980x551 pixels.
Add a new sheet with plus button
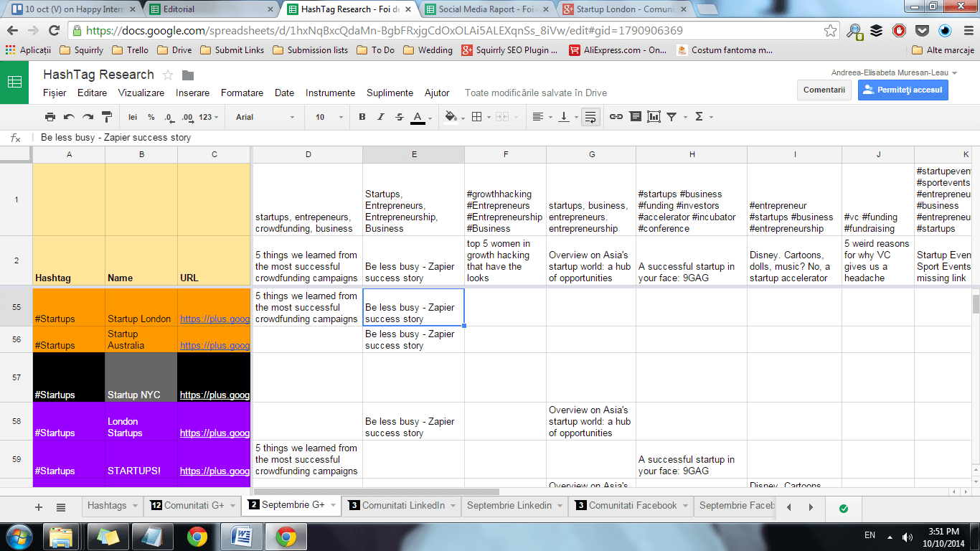pyautogui.click(x=39, y=507)
